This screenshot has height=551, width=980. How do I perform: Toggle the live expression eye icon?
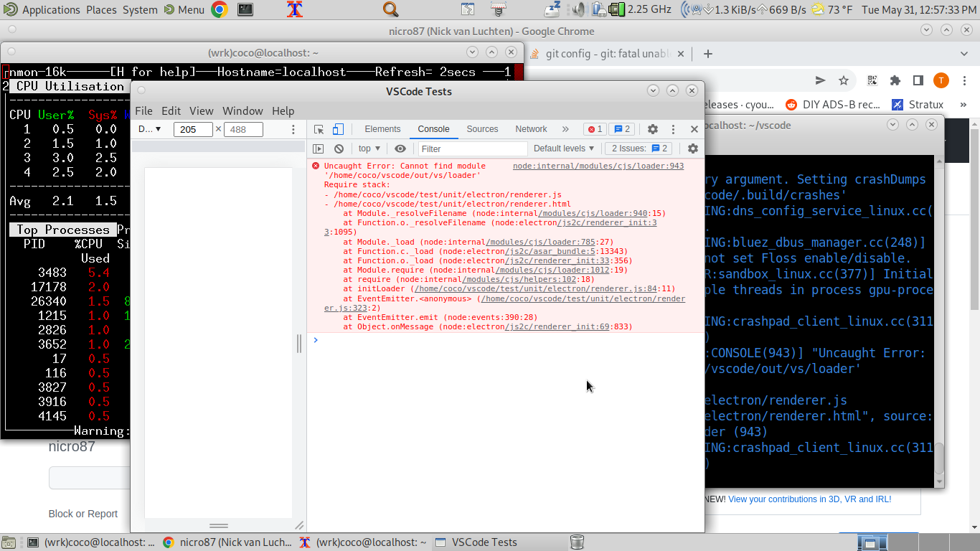[400, 149]
